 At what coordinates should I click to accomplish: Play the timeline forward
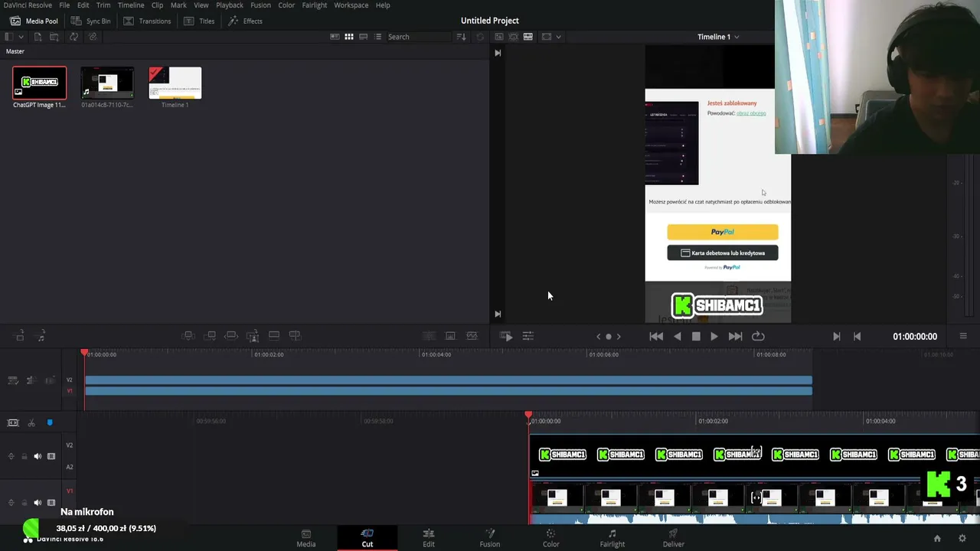[x=714, y=336]
